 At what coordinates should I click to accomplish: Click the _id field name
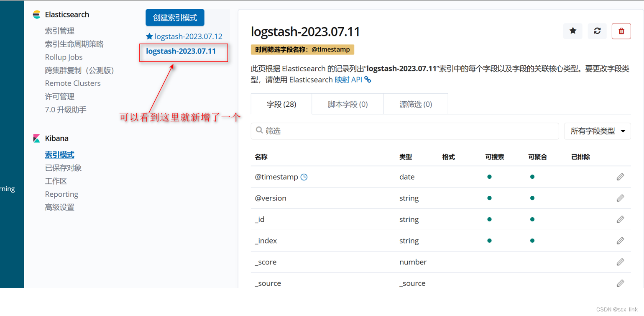(260, 220)
